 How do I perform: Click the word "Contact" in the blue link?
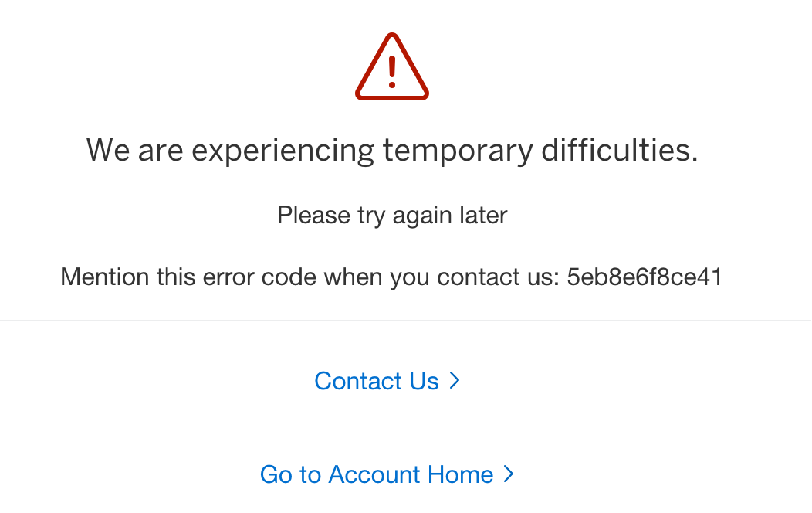(359, 381)
